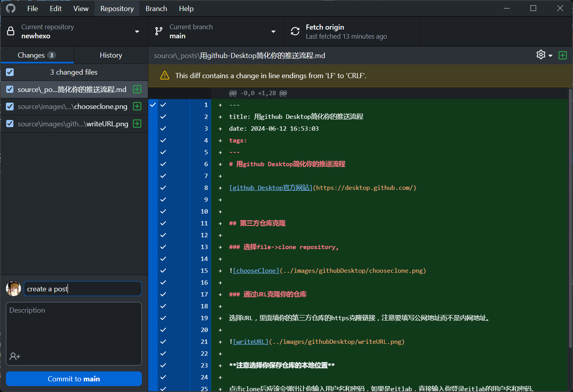
Task: Uncheck the chooseclone.png file checkbox
Action: 10,107
